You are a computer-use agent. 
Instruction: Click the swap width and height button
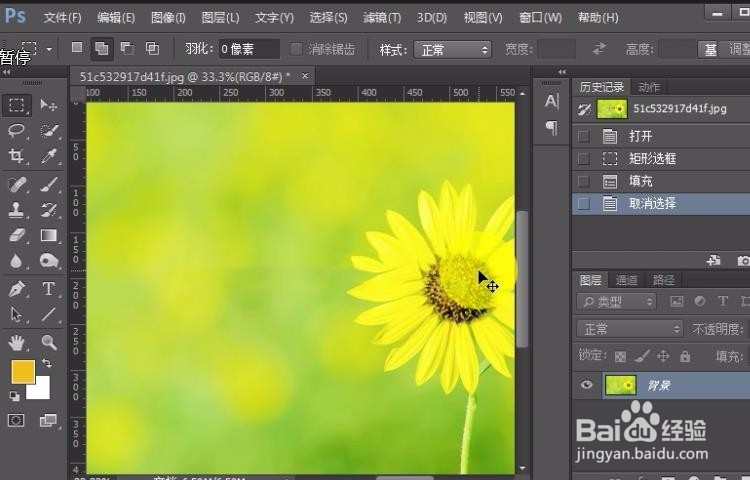pos(599,49)
